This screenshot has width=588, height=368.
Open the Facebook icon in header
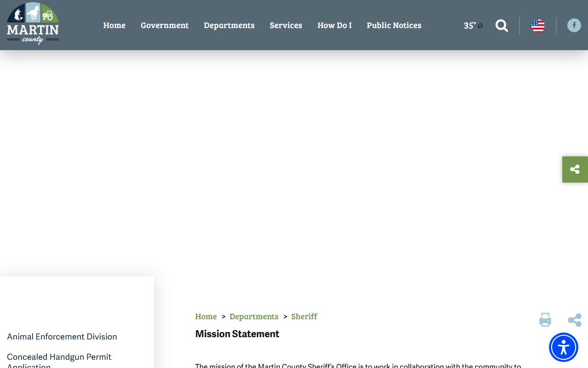pyautogui.click(x=574, y=25)
